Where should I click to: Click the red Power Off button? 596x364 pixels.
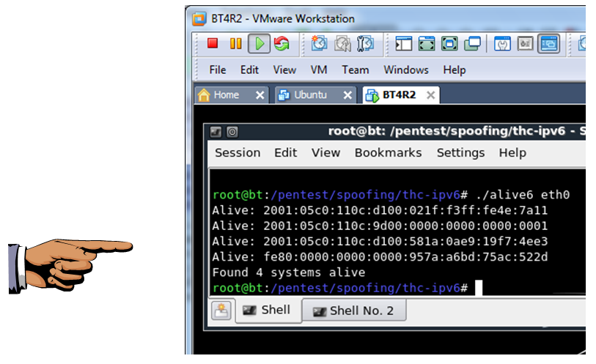coord(213,43)
